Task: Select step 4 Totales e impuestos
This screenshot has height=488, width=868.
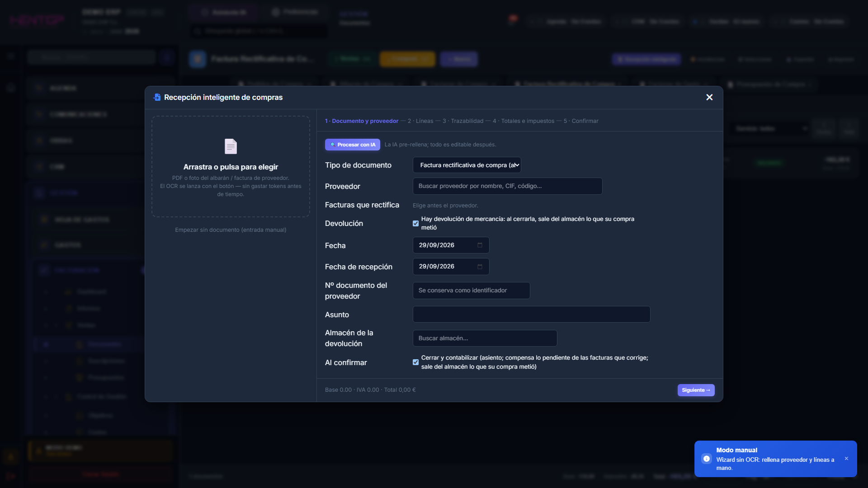Action: coord(524,121)
